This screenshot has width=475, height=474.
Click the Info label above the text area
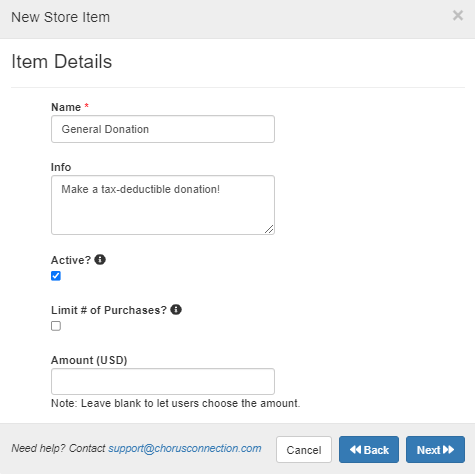(61, 167)
